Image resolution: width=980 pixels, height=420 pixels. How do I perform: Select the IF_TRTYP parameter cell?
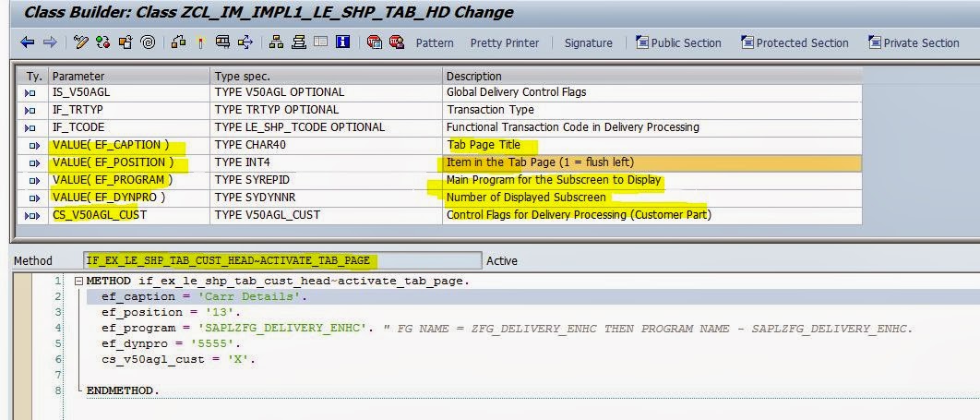point(129,110)
